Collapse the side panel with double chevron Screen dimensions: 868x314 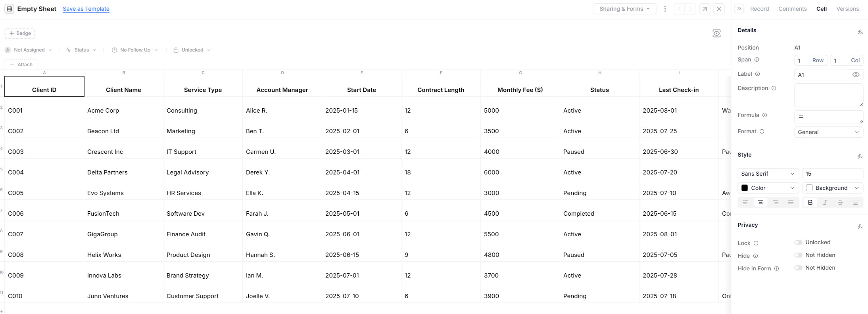click(x=739, y=9)
